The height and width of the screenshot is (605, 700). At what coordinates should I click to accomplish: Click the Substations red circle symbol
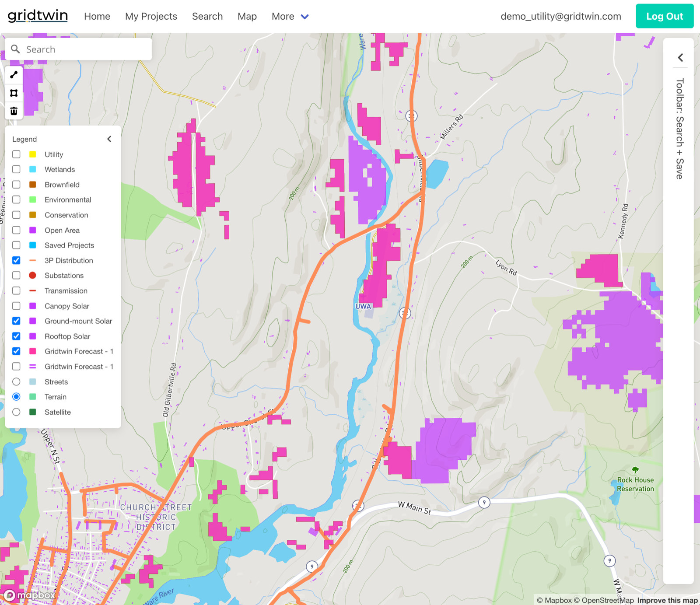coord(32,275)
